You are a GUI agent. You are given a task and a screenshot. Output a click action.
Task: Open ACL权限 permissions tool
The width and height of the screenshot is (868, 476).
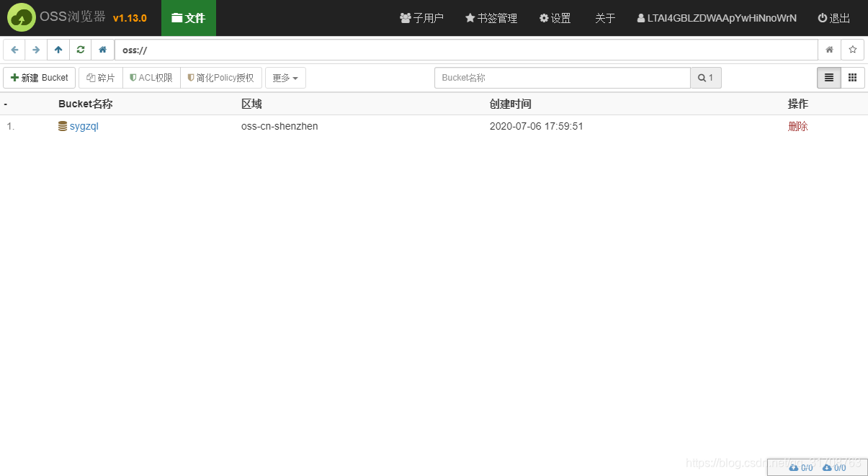point(151,77)
